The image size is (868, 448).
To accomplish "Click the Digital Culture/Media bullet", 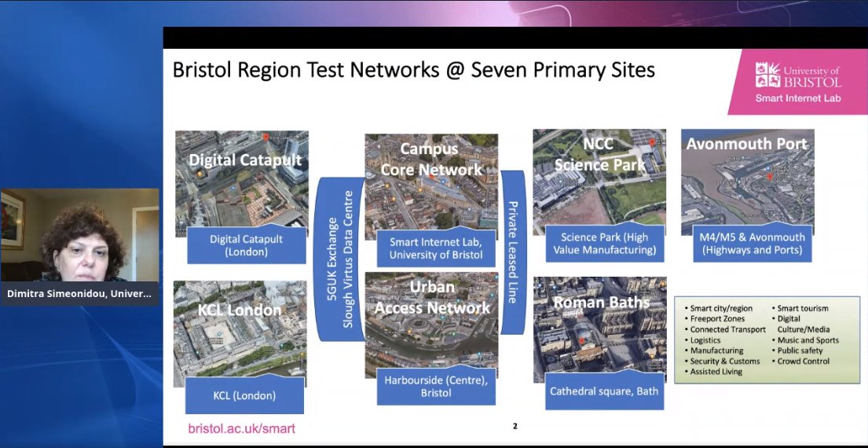I will click(x=801, y=324).
